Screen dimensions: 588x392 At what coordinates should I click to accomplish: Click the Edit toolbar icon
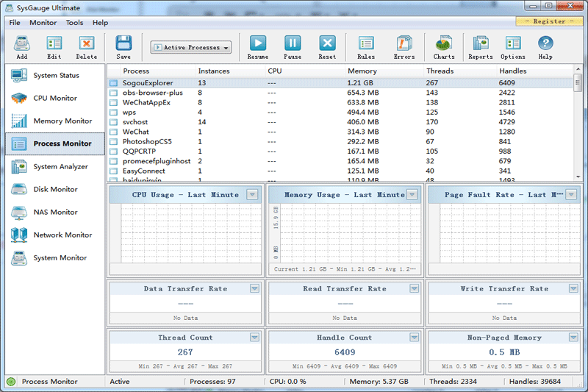pos(54,47)
